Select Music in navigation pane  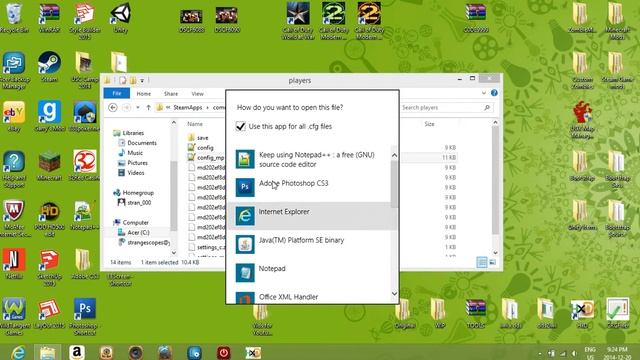coord(135,153)
